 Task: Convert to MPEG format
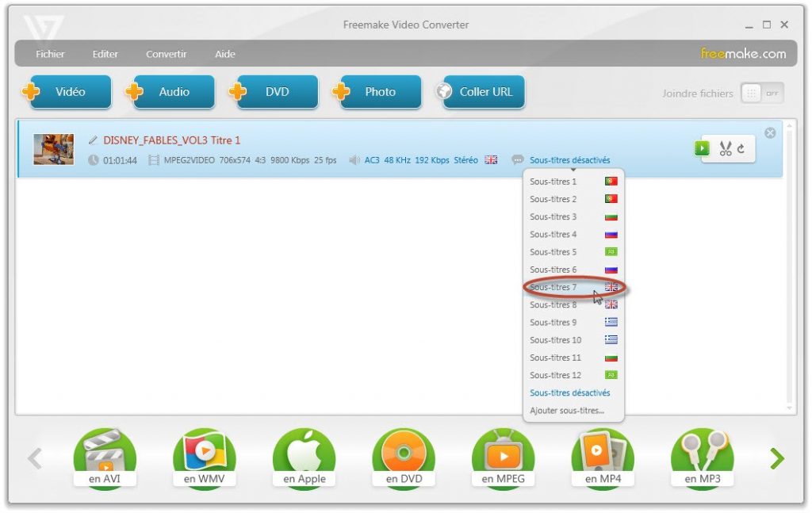pyautogui.click(x=503, y=458)
